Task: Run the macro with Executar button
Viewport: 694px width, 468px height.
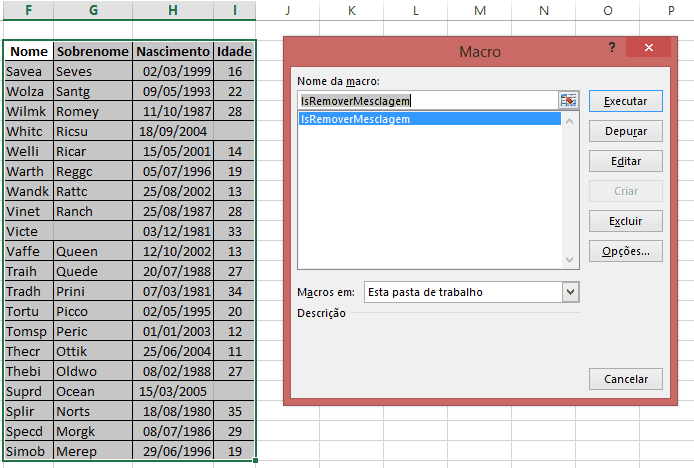Action: (625, 101)
